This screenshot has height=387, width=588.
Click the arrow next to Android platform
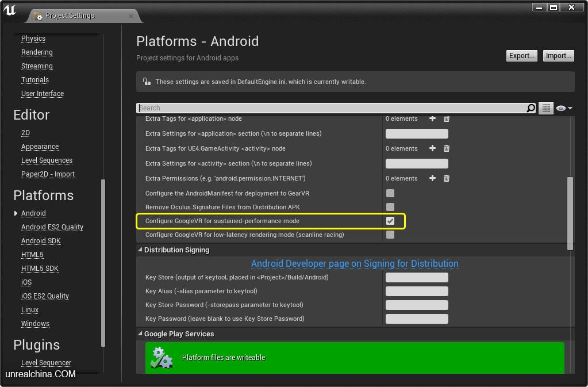16,213
